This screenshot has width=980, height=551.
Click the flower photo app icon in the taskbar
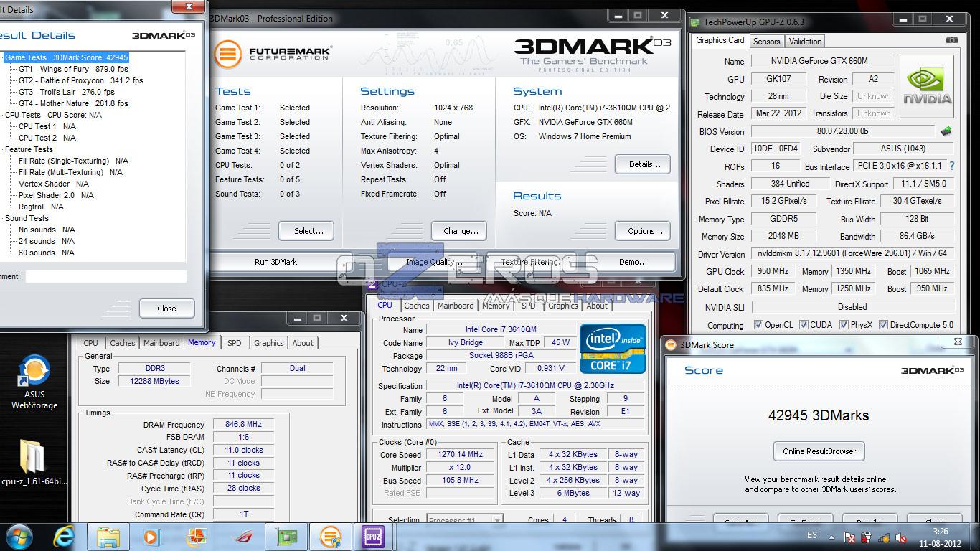click(197, 537)
